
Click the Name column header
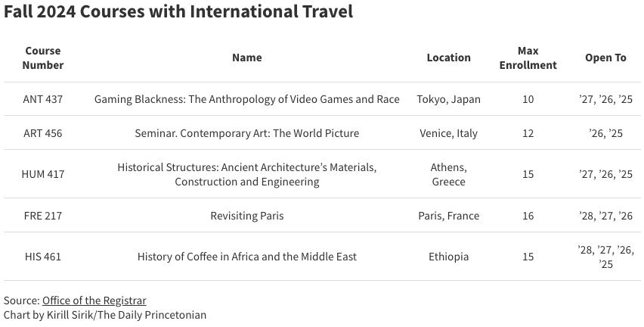[x=247, y=58]
